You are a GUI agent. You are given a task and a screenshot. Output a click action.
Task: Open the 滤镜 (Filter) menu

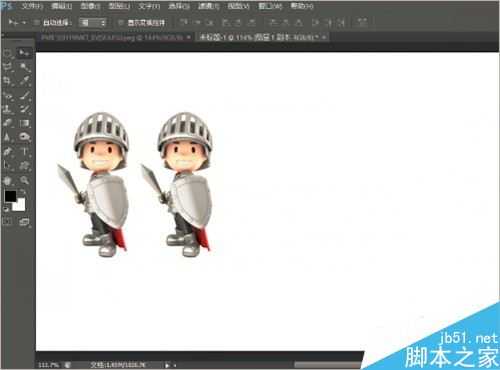pyautogui.click(x=209, y=6)
